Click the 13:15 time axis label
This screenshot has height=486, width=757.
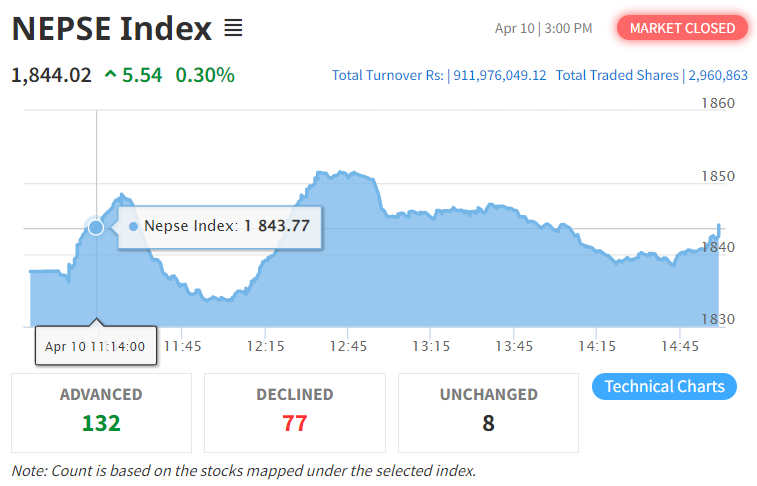(x=430, y=346)
